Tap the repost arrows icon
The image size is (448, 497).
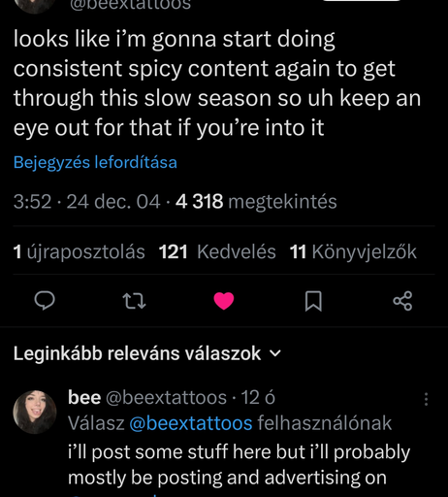(x=135, y=301)
